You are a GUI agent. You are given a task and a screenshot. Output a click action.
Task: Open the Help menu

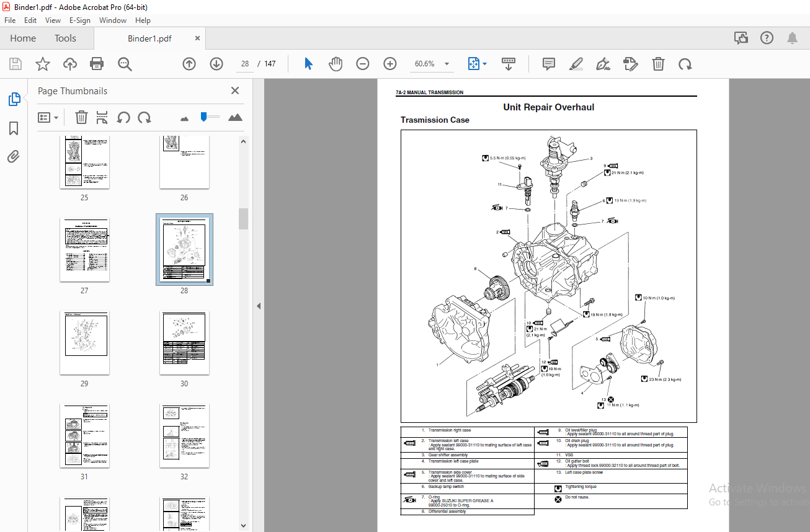coord(143,20)
